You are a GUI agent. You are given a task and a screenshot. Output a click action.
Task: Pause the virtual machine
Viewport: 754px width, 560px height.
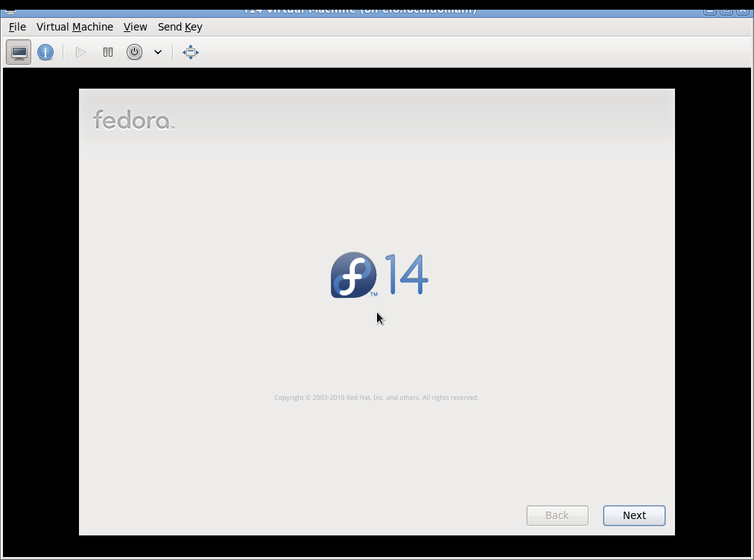pyautogui.click(x=108, y=52)
